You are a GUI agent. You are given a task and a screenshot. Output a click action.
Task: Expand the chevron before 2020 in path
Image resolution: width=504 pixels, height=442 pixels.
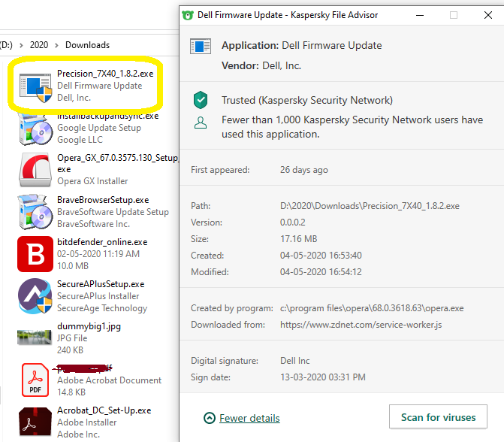[x=21, y=45]
